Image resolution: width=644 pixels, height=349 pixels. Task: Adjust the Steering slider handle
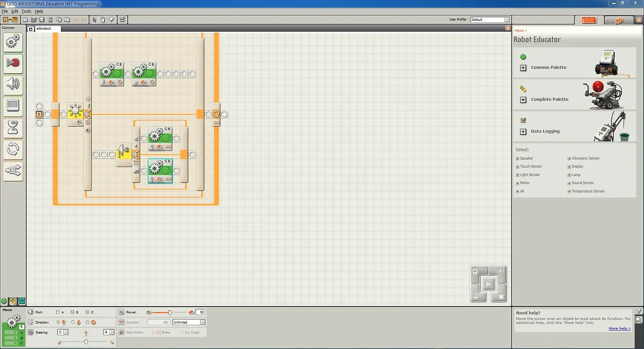86,342
